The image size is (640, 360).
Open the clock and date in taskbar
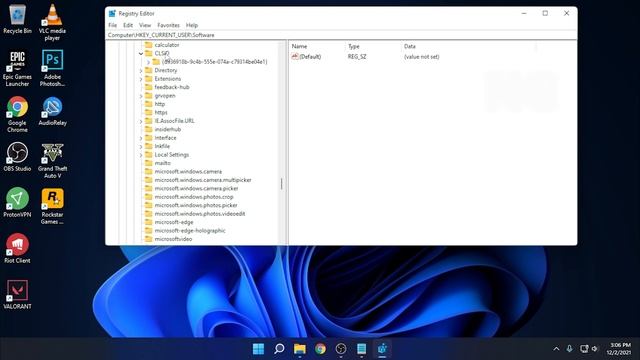(x=620, y=349)
